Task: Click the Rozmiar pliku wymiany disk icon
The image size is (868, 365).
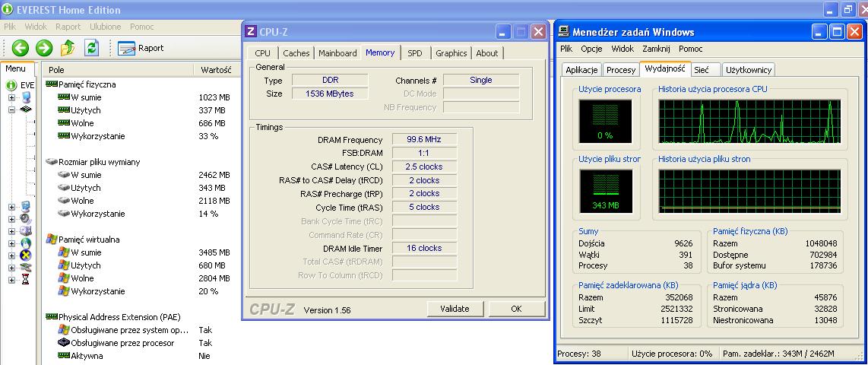Action: tap(51, 162)
